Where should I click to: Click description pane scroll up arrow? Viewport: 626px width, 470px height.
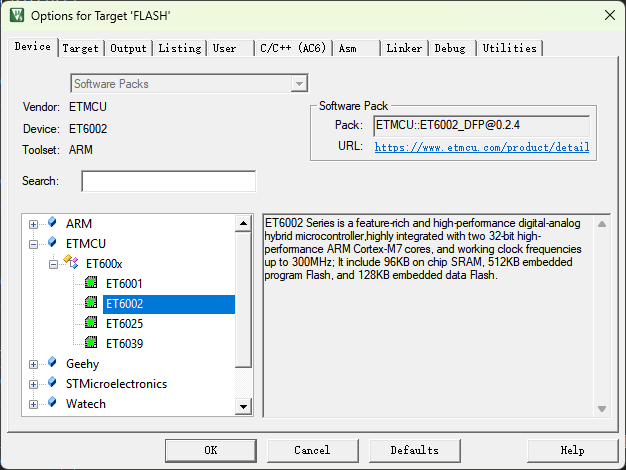pos(602,224)
